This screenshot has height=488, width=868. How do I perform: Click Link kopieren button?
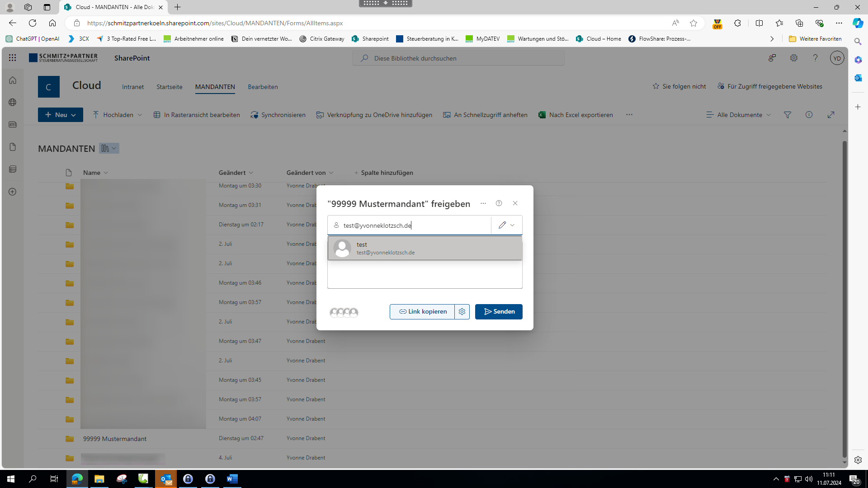coord(422,312)
